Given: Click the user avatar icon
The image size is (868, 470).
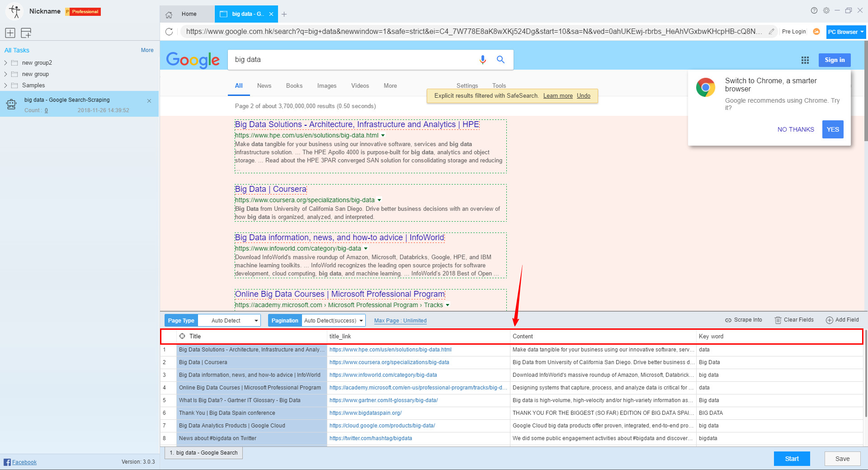Looking at the screenshot, I should tap(14, 11).
